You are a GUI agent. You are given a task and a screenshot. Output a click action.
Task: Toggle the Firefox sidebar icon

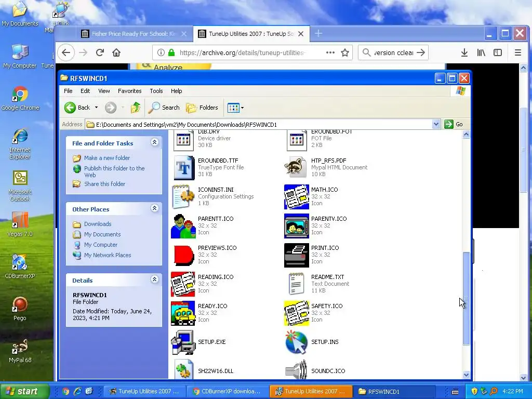[498, 52]
